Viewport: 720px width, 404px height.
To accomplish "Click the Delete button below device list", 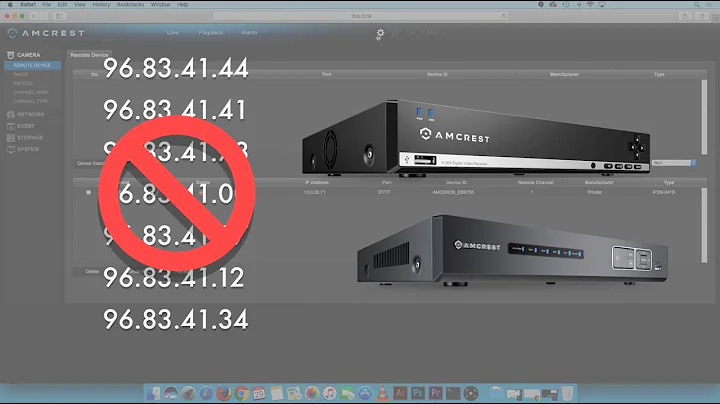I will coord(92,272).
